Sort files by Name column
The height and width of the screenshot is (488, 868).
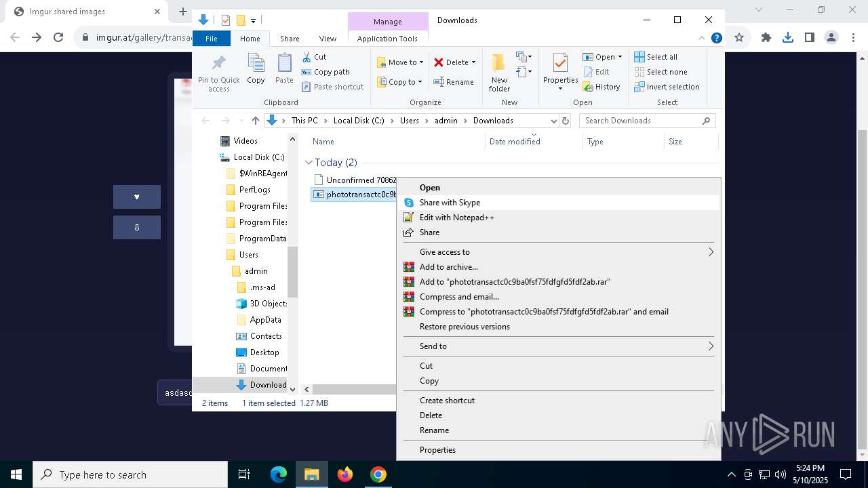397,142
